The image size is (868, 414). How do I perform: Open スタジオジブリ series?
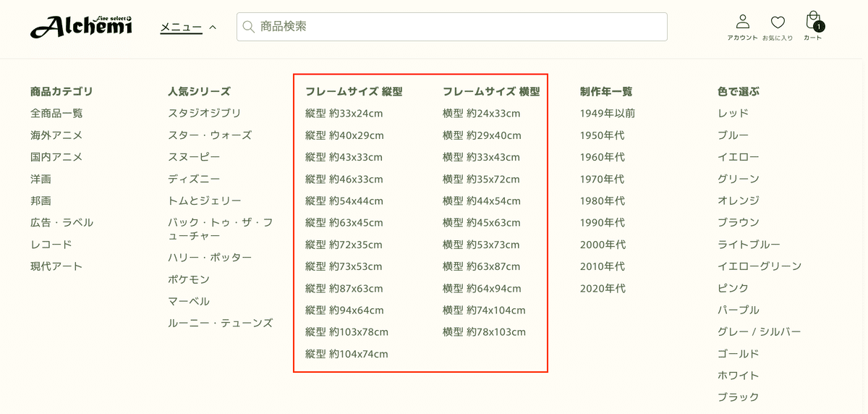(205, 113)
